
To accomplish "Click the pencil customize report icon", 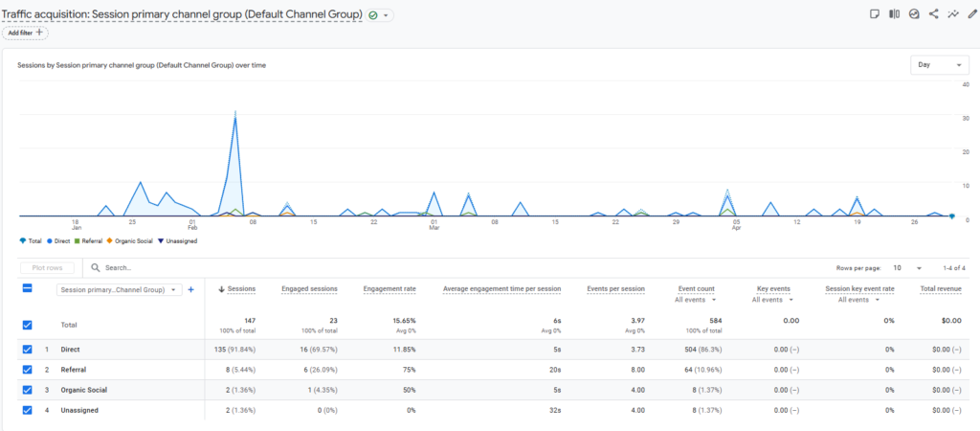I will point(971,14).
